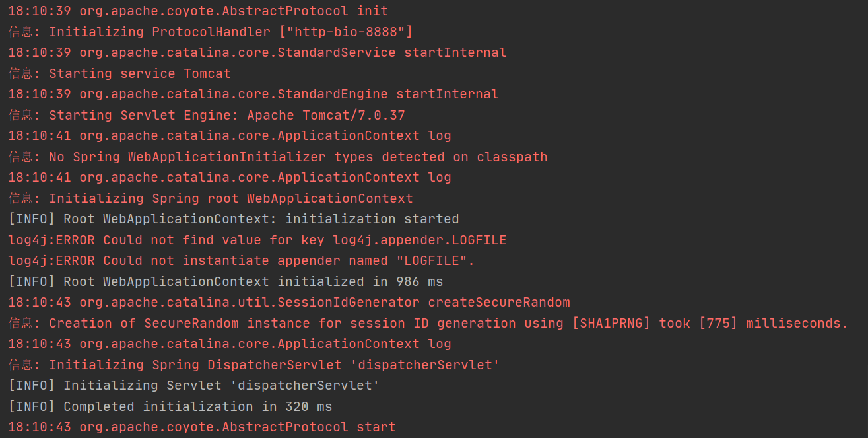Click the log4j.appender.LOGFILE error line
The width and height of the screenshot is (868, 438).
[257, 240]
